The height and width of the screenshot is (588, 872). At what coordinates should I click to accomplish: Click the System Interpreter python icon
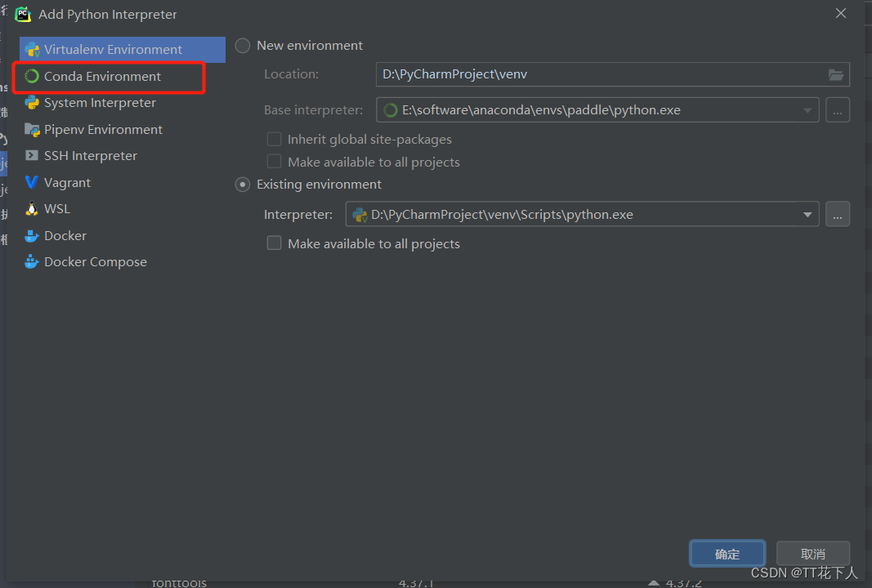(32, 103)
